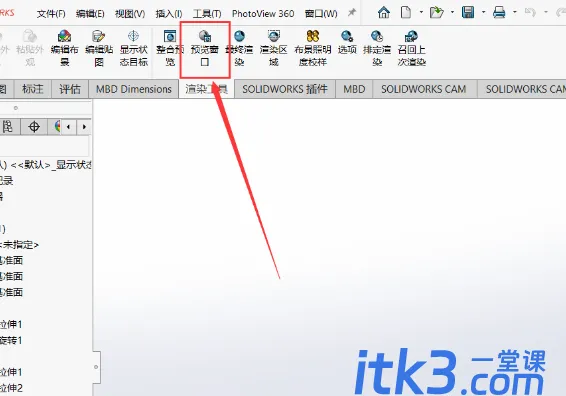
Task: Open the 工具(T) menu
Action: coord(207,14)
